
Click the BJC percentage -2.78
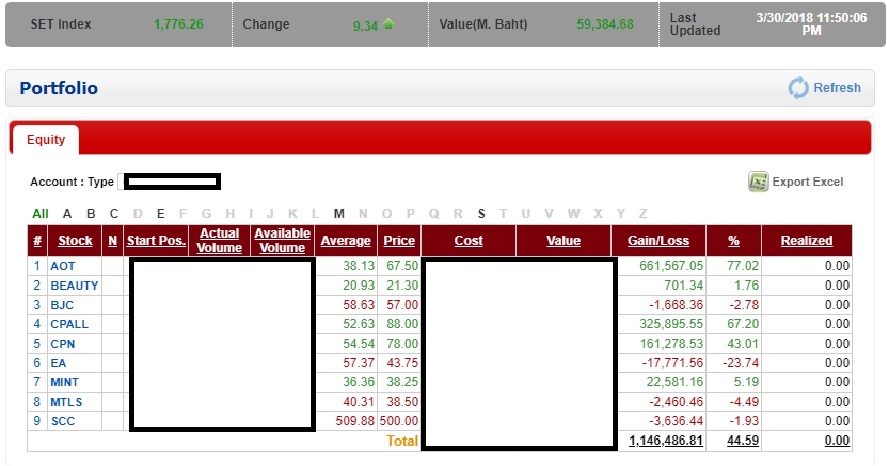744,305
